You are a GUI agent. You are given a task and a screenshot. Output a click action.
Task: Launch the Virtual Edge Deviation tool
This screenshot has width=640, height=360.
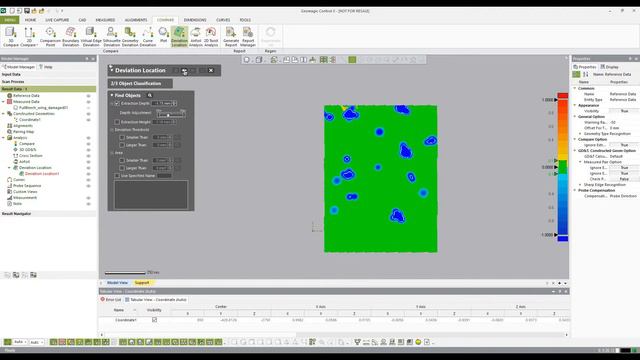(91, 37)
